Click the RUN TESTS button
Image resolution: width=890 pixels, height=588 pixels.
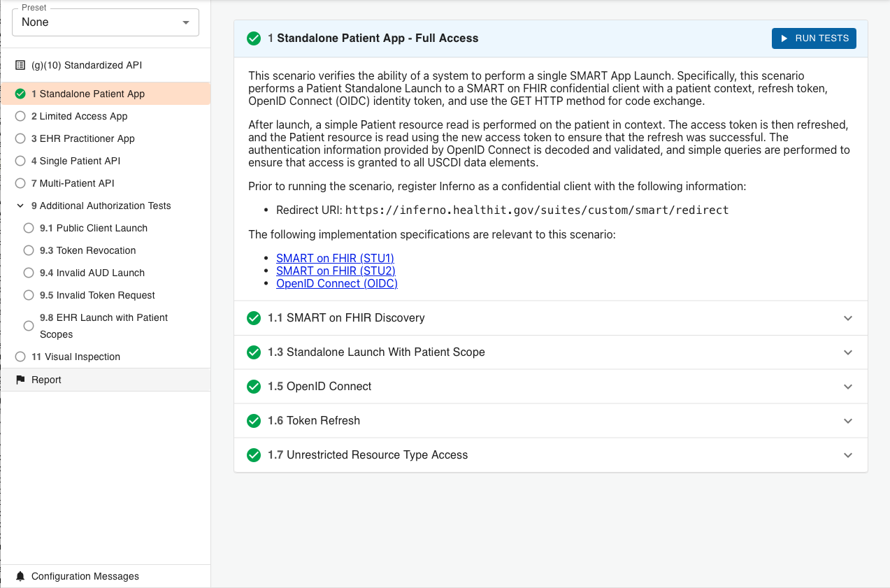pos(814,38)
